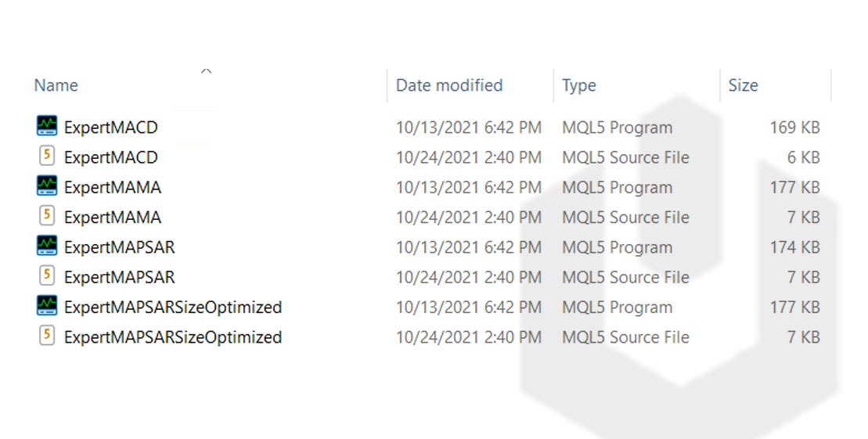Image resolution: width=868 pixels, height=439 pixels.
Task: Click the ExpertMAPSARSizeOptimized source file icon
Action: point(47,336)
